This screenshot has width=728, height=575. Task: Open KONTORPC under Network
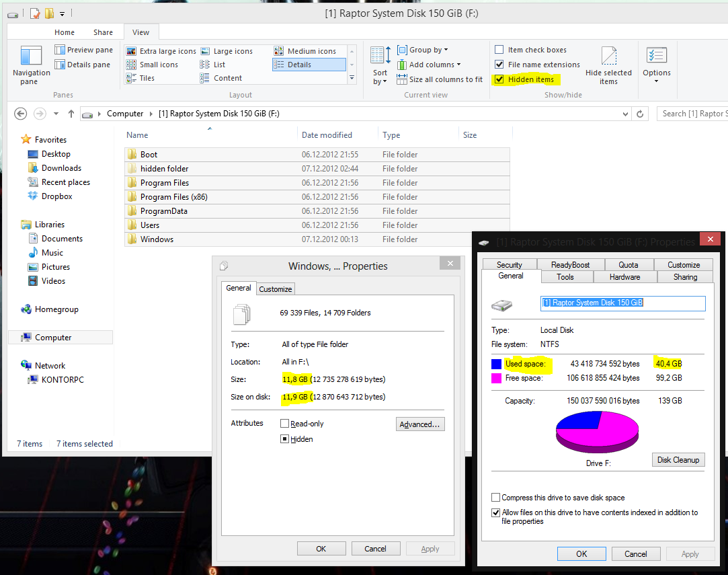[x=56, y=379]
